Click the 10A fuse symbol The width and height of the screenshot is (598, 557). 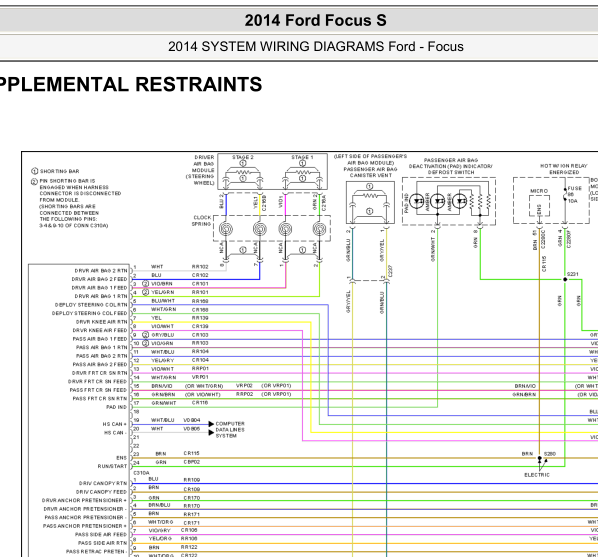coord(565,195)
